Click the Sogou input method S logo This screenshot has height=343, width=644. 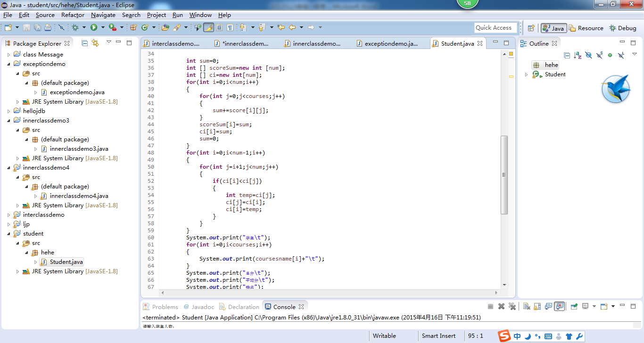pyautogui.click(x=504, y=336)
